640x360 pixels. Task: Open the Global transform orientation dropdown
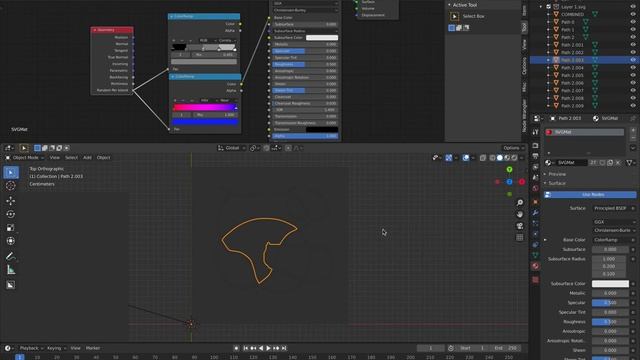click(x=232, y=148)
